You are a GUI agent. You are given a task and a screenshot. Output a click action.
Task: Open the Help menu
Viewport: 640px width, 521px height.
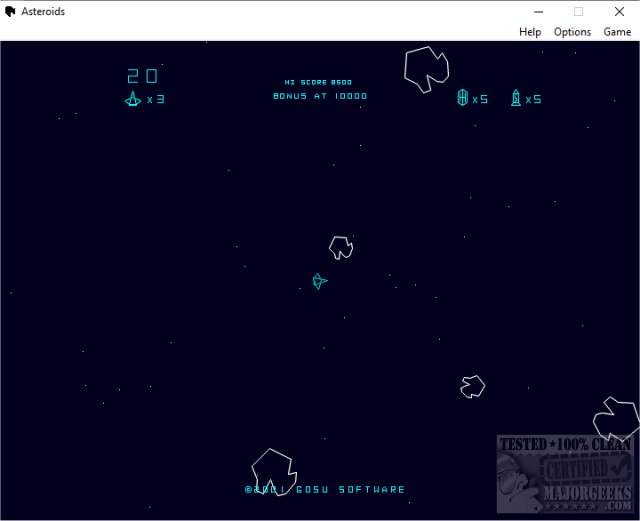click(x=530, y=32)
